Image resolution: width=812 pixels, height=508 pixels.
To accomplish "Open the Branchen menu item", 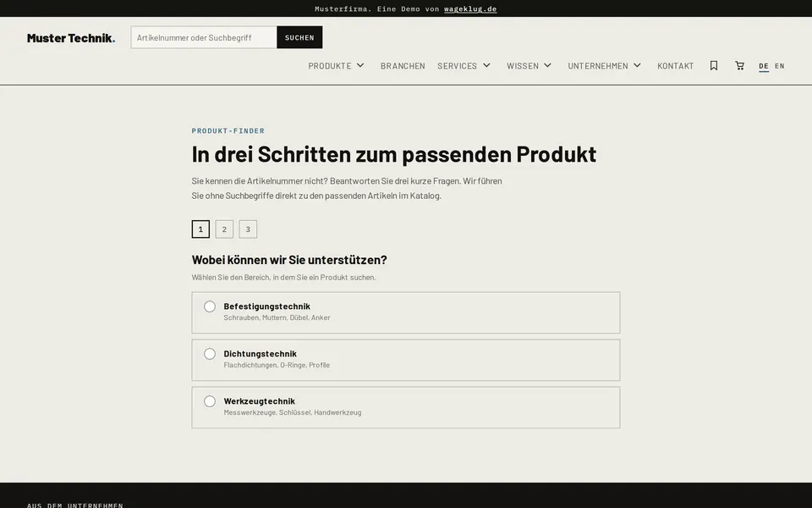I will click(403, 66).
